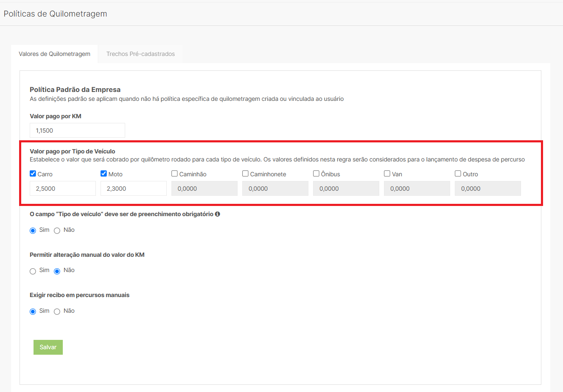Click the Carro value field 2,5000
The height and width of the screenshot is (392, 563).
tap(63, 189)
